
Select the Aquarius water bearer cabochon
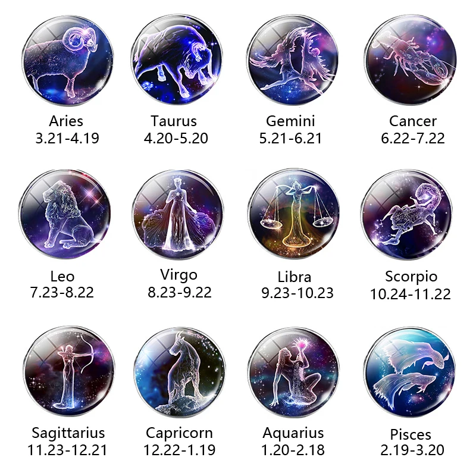pyautogui.click(x=293, y=372)
